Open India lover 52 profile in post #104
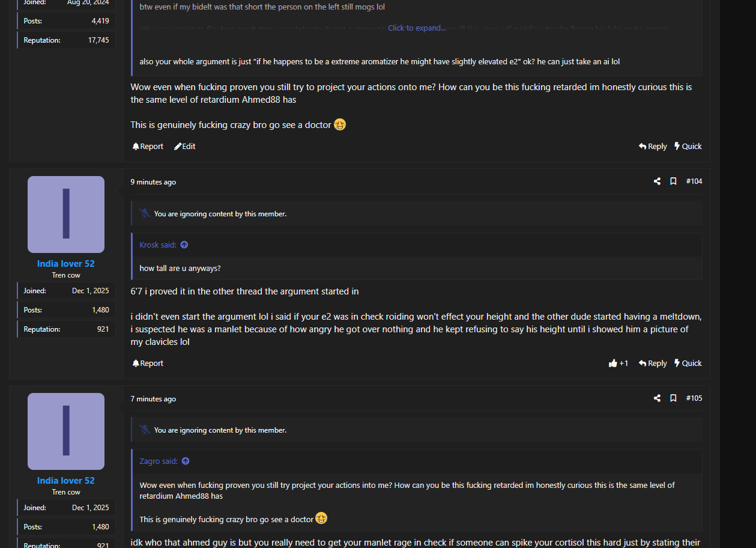The image size is (756, 548). (66, 264)
